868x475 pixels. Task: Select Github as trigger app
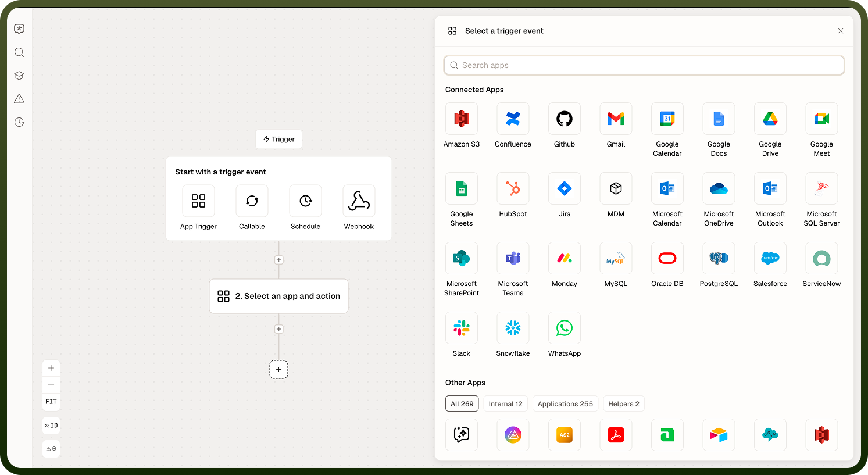pos(565,119)
